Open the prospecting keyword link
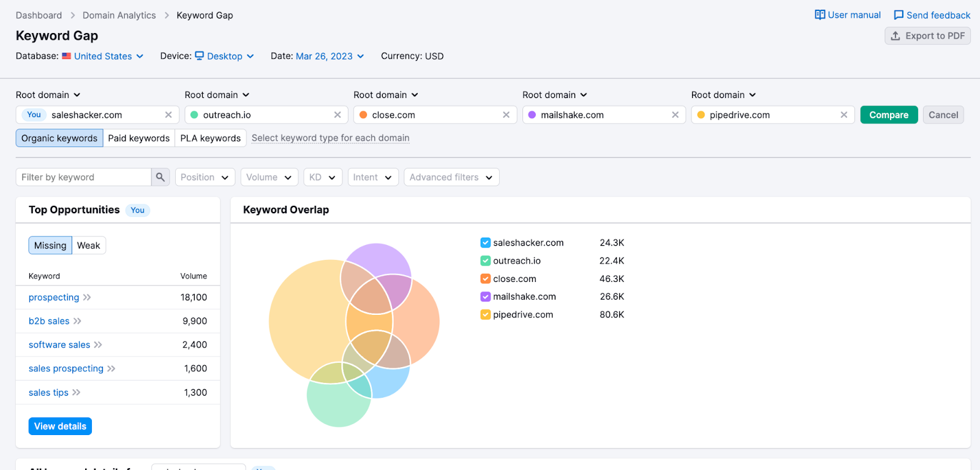The image size is (980, 470). pyautogui.click(x=54, y=297)
